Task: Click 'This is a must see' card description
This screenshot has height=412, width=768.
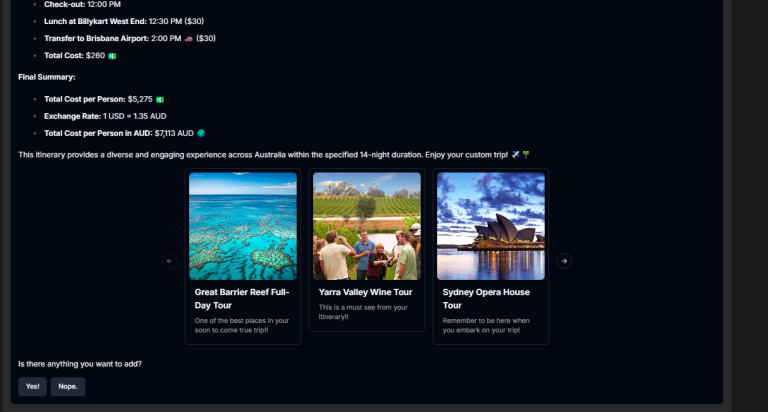Action: tap(363, 312)
